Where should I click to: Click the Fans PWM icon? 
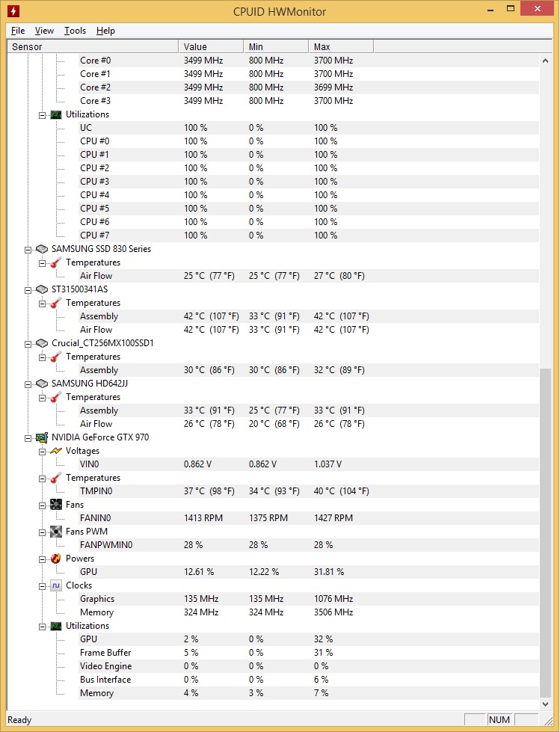(x=56, y=532)
